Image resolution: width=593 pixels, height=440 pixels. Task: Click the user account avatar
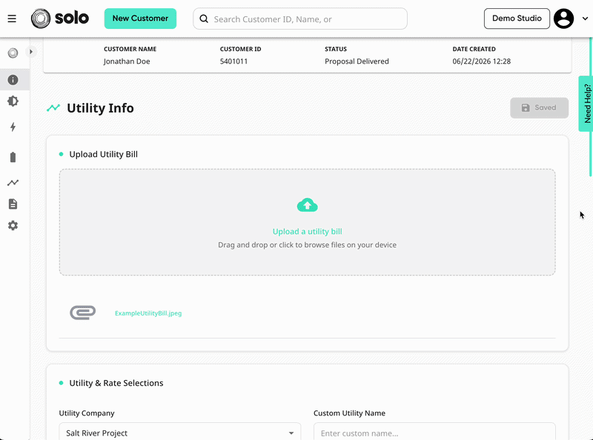coord(564,19)
